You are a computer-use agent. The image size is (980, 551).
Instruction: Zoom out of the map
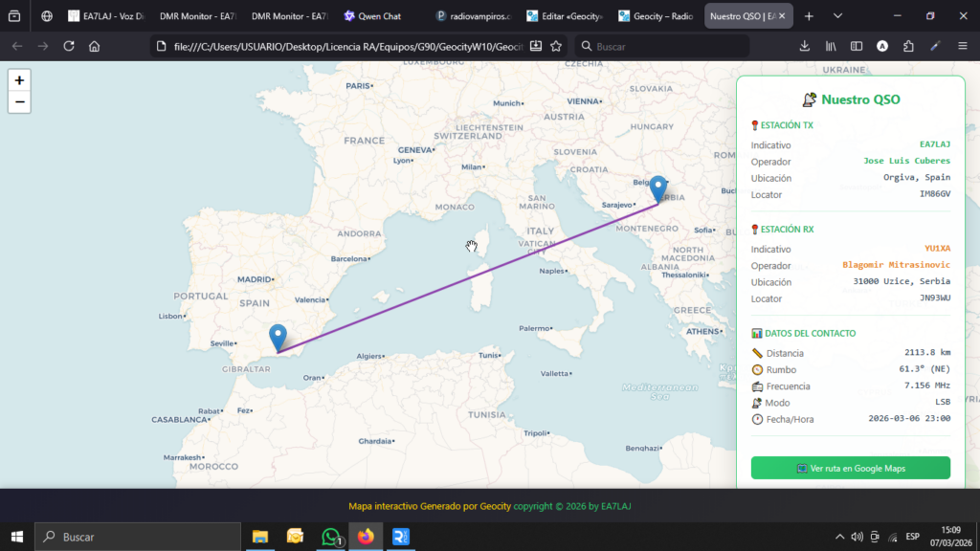coord(19,102)
